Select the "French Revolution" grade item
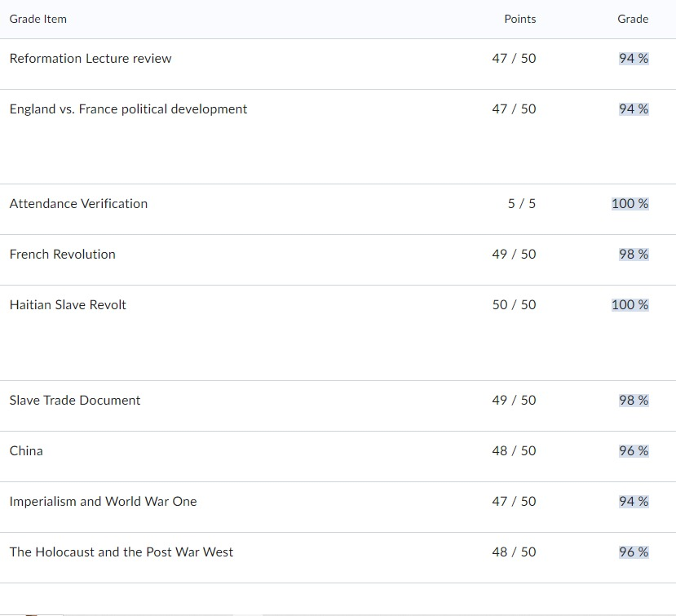 tap(63, 254)
